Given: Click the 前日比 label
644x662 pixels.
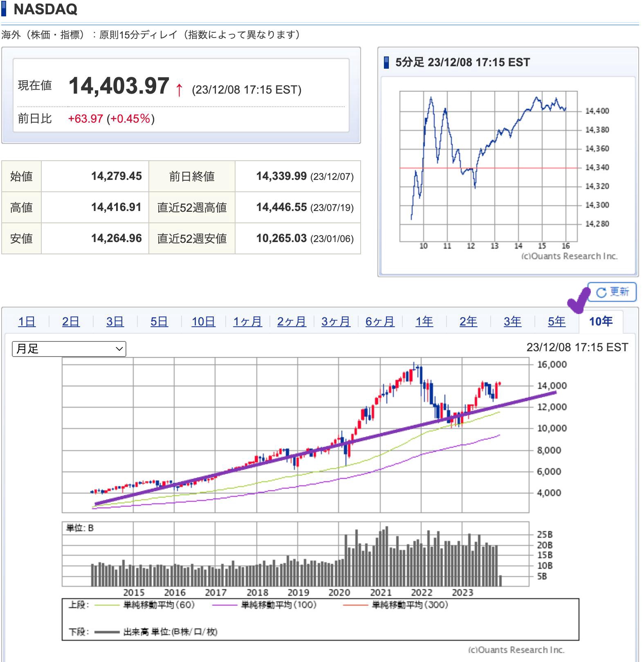Looking at the screenshot, I should tap(35, 119).
